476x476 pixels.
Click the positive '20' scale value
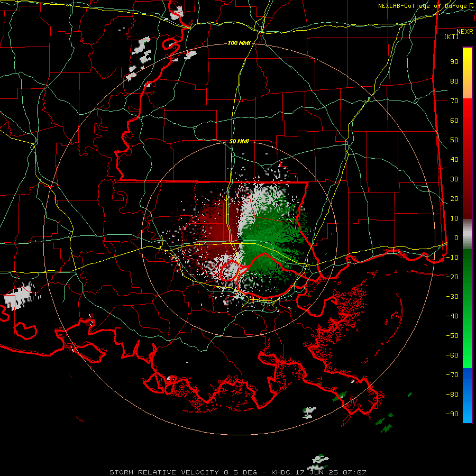(454, 198)
